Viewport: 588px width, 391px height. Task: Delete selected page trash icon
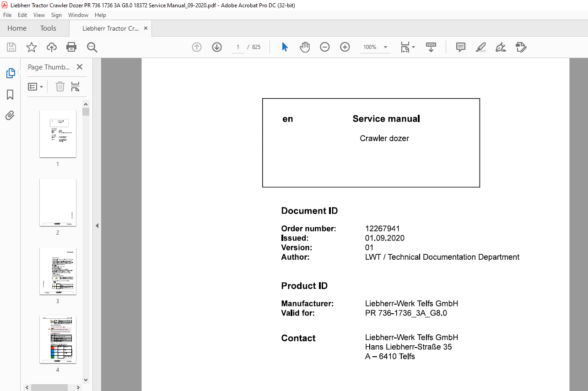coord(60,86)
